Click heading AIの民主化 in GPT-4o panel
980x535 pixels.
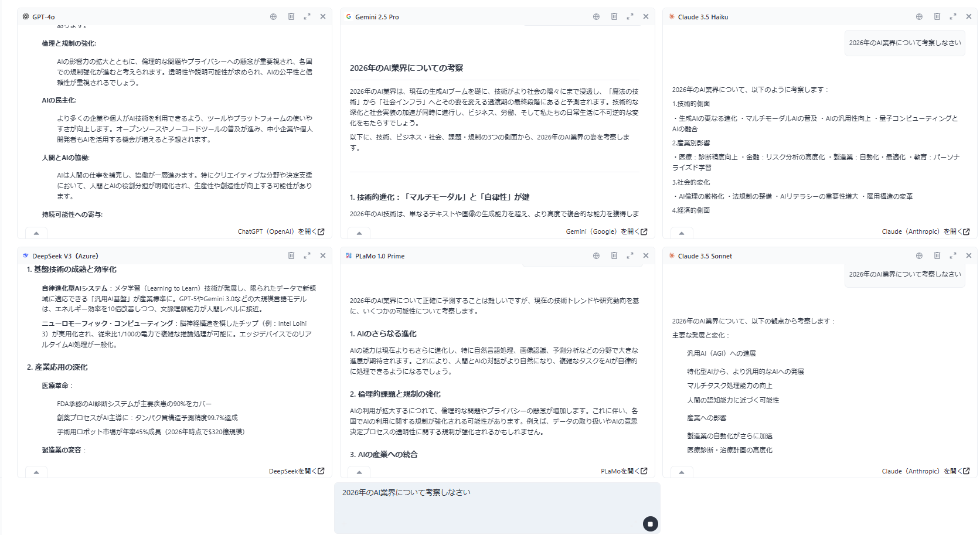[59, 100]
